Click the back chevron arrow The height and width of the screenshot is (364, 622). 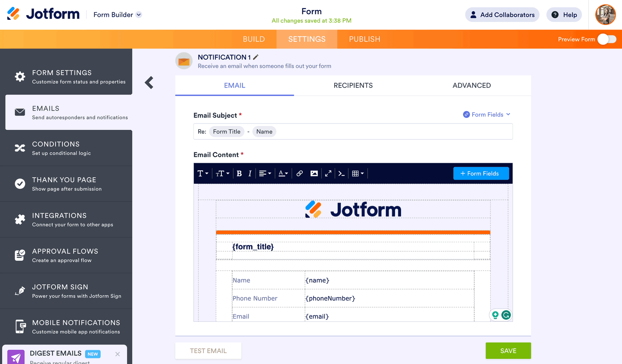tap(149, 82)
